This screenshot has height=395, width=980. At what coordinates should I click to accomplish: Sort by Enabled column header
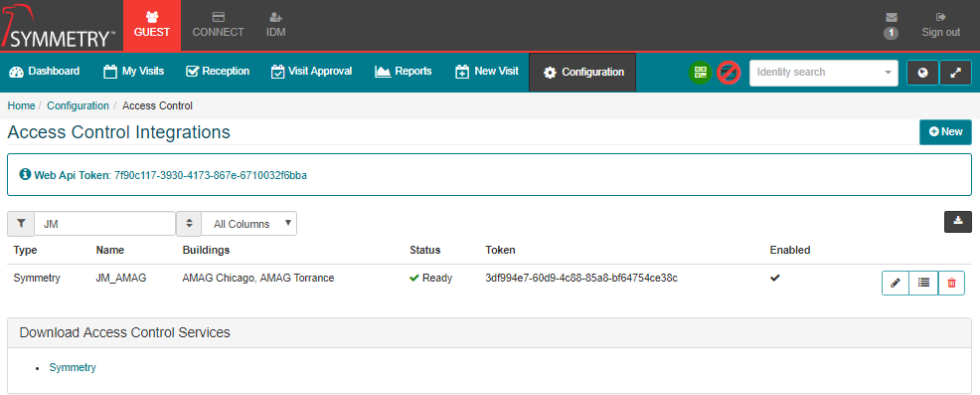coord(790,250)
